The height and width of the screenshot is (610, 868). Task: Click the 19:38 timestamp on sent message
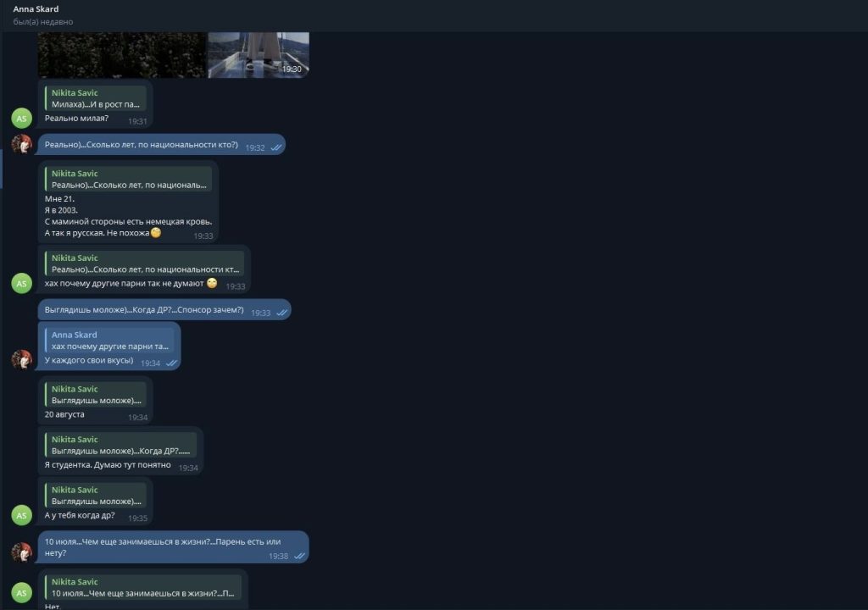click(x=278, y=557)
